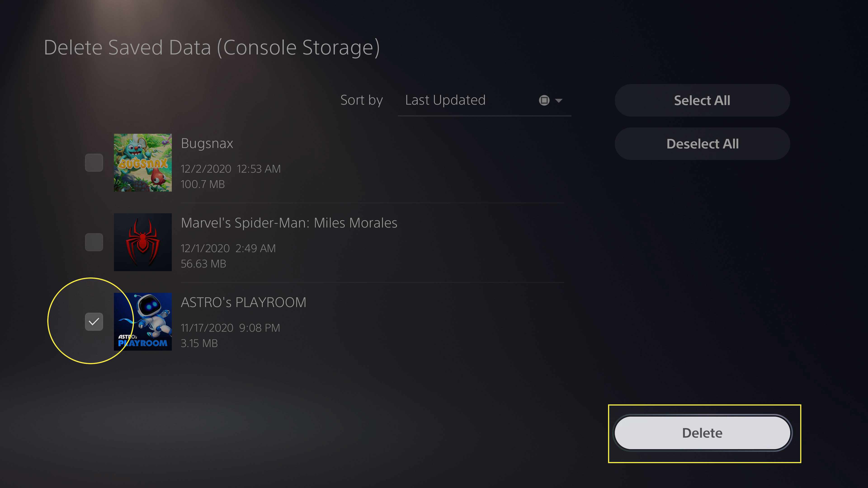Click the Delete Saved Data (Console Storage) heading

pyautogui.click(x=212, y=47)
